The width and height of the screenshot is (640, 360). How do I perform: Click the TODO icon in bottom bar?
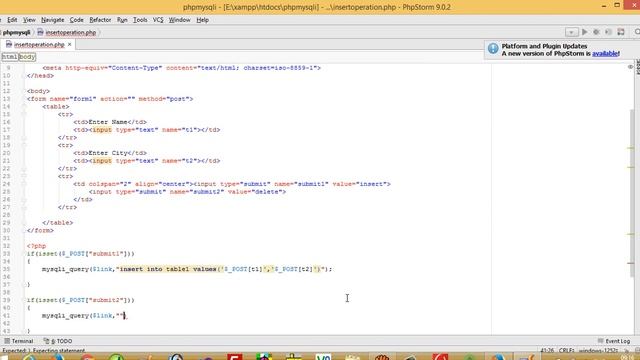tap(46, 341)
